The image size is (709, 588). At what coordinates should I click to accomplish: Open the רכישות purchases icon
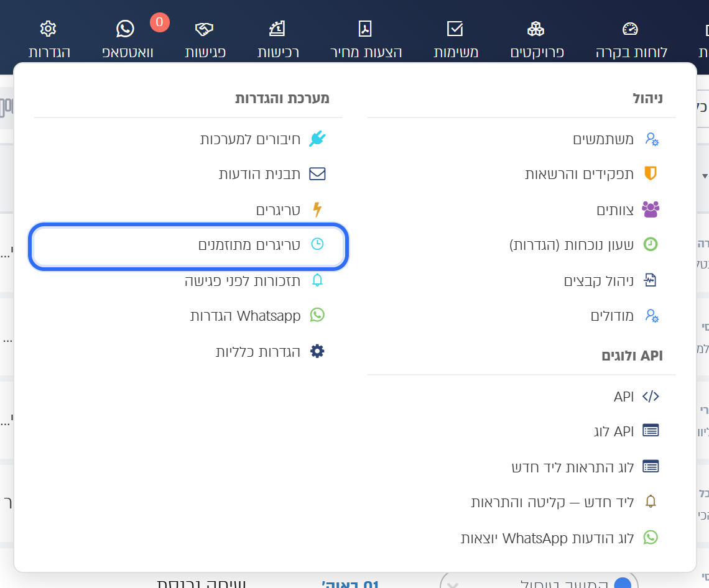coord(277,29)
